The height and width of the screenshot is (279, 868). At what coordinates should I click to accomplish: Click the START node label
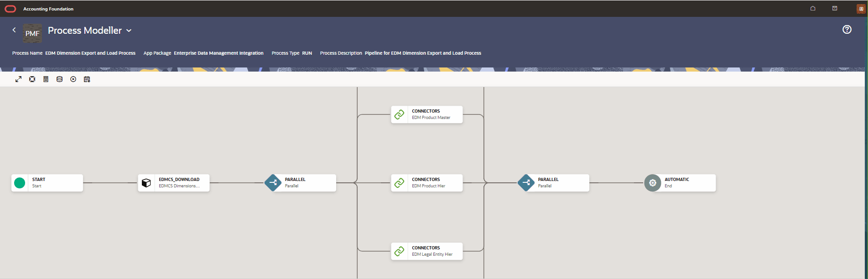click(39, 180)
